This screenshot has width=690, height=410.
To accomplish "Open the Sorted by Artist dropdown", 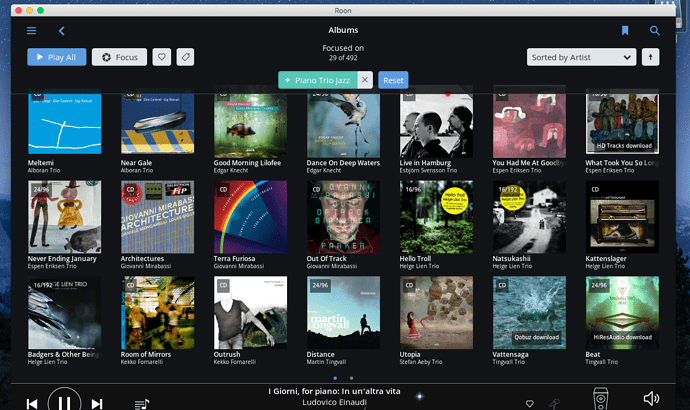I will point(581,57).
